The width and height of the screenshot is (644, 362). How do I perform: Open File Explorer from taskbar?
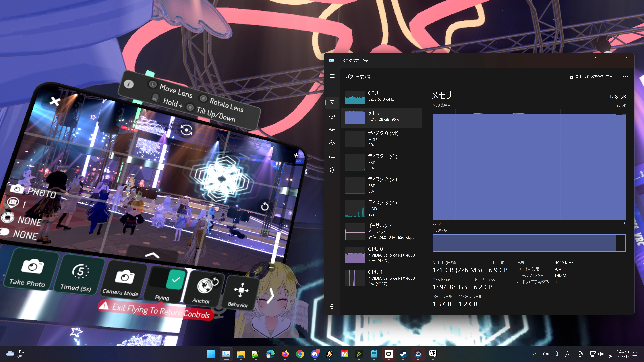click(x=241, y=354)
